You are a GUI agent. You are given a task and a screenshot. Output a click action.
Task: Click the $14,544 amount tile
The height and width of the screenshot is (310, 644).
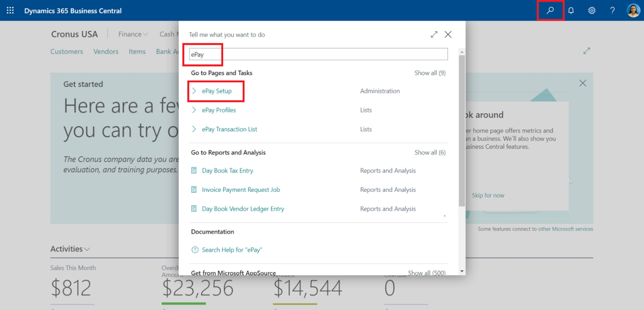click(308, 288)
